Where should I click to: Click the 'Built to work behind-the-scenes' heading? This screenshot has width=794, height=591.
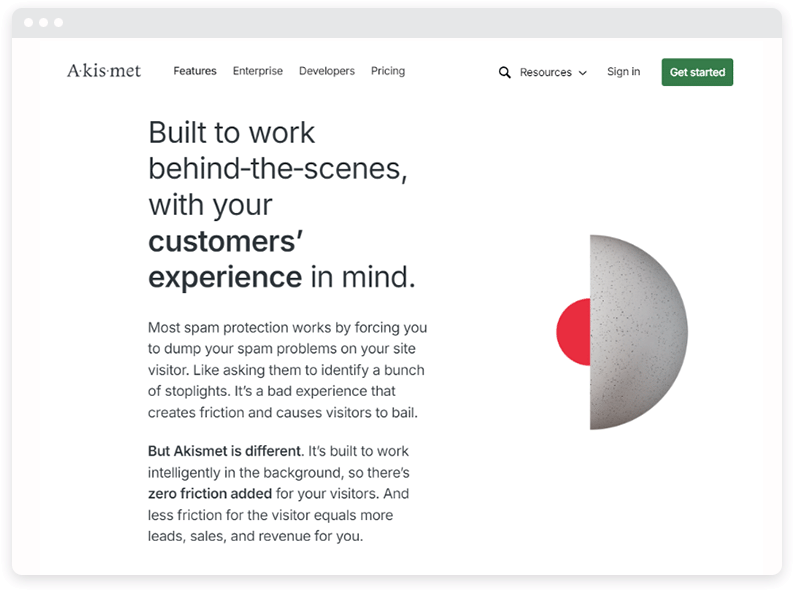coord(277,151)
